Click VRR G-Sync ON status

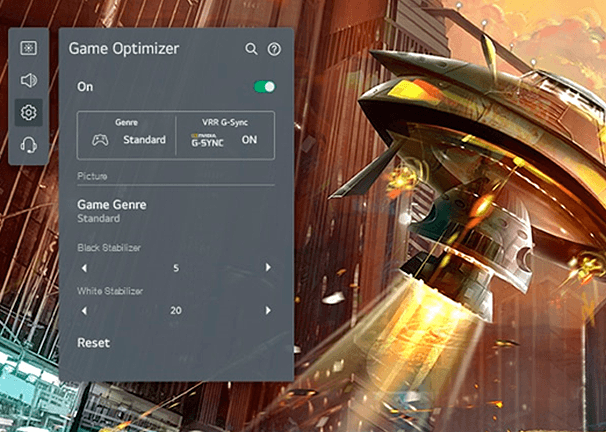pyautogui.click(x=249, y=140)
